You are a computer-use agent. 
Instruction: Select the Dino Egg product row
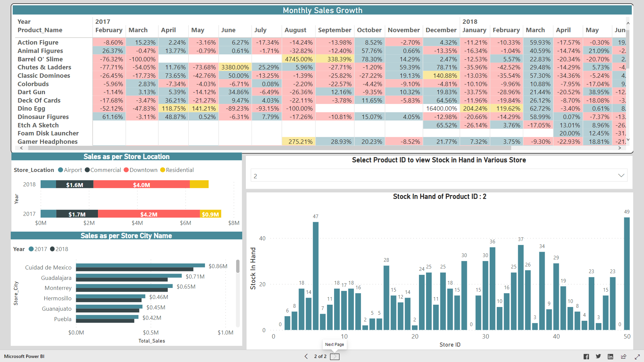[31, 108]
